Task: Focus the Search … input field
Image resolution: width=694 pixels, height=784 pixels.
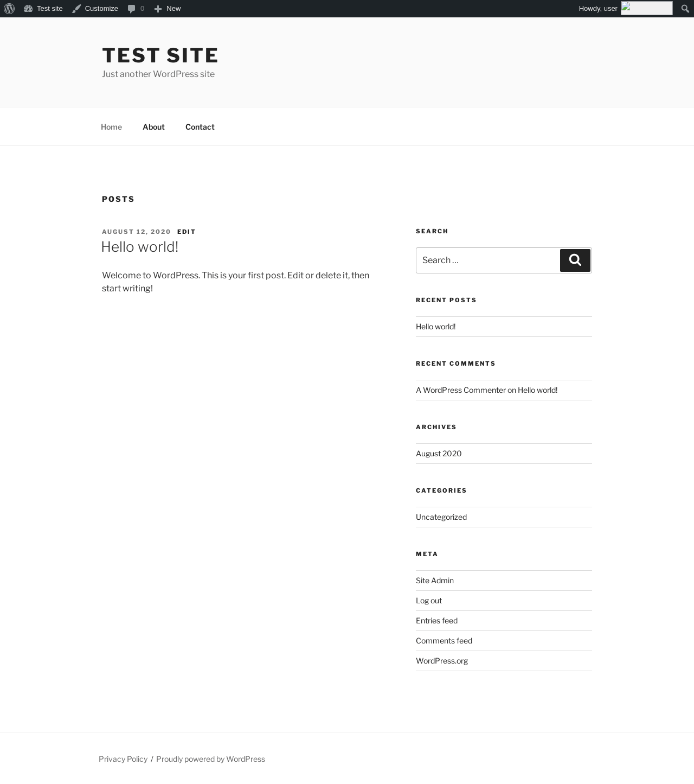Action: (x=488, y=260)
